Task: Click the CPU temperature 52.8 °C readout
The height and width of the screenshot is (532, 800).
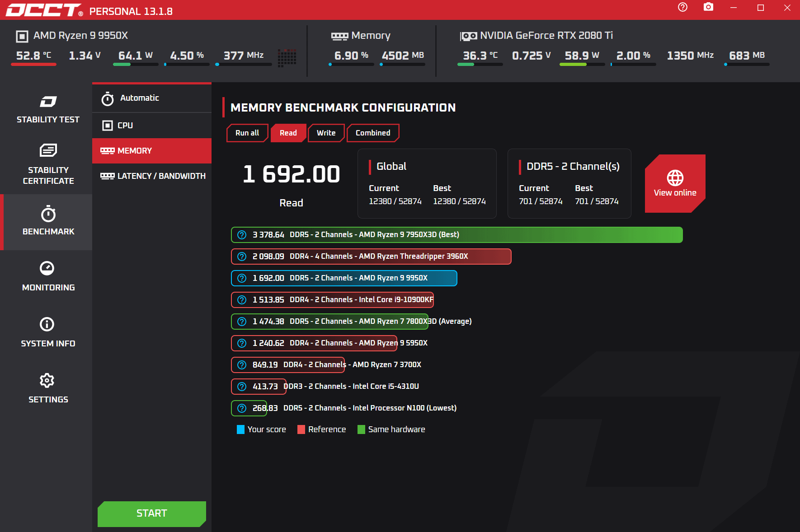Action: point(33,56)
